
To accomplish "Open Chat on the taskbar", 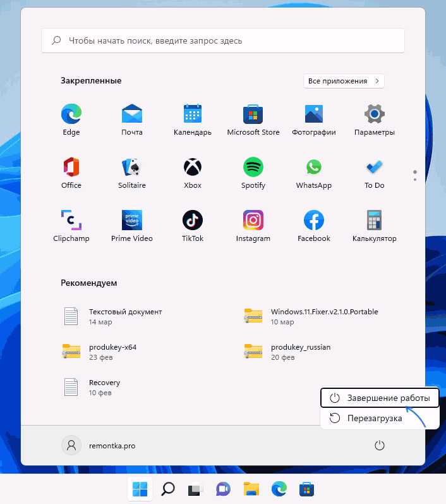I will (224, 489).
